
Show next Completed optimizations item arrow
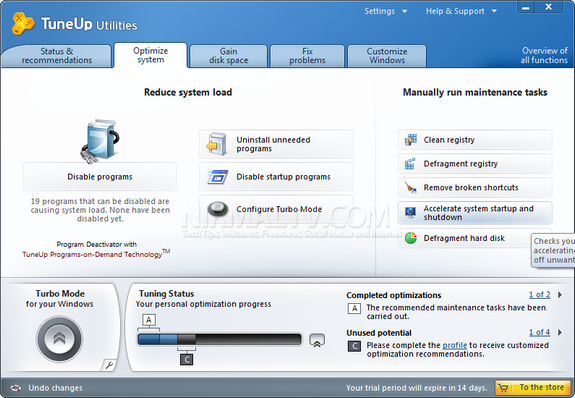coord(560,295)
